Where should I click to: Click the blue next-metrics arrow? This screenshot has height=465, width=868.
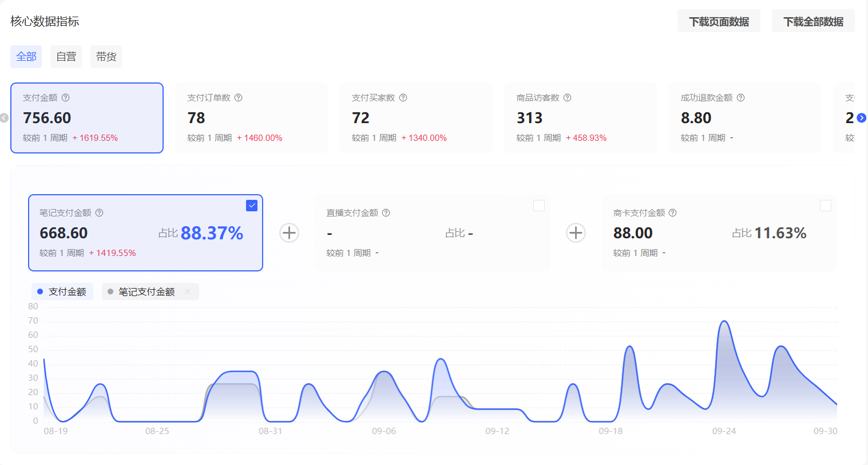[x=862, y=118]
